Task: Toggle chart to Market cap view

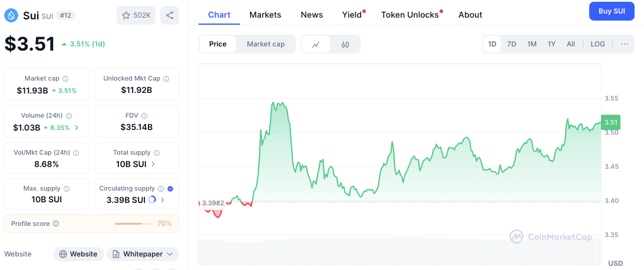Action: coord(266,44)
